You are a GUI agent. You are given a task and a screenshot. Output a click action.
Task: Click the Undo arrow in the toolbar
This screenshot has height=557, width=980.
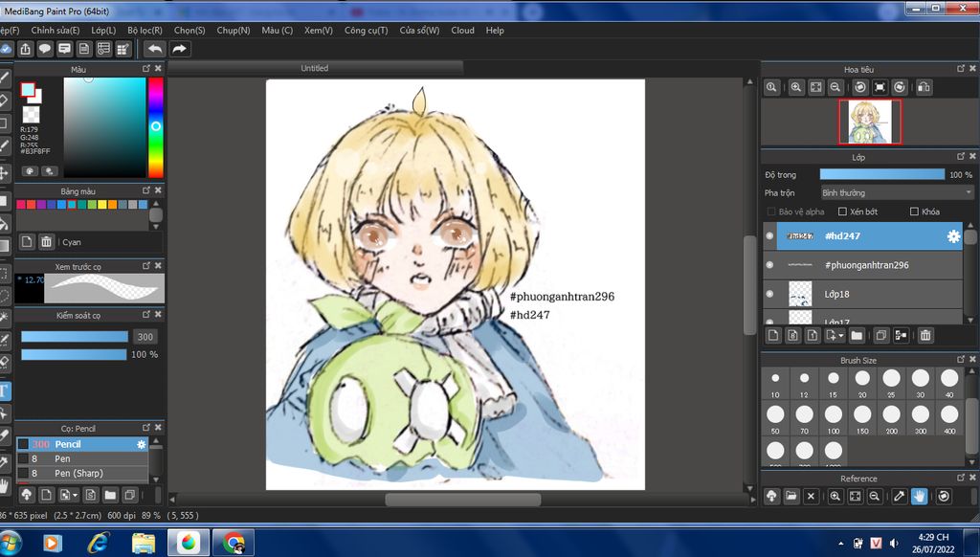[154, 49]
